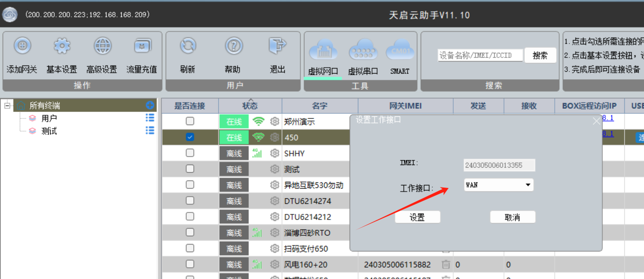Viewport: 644px width, 279px height.
Task: Open the 工作接口 WAN dropdown
Action: click(x=498, y=185)
